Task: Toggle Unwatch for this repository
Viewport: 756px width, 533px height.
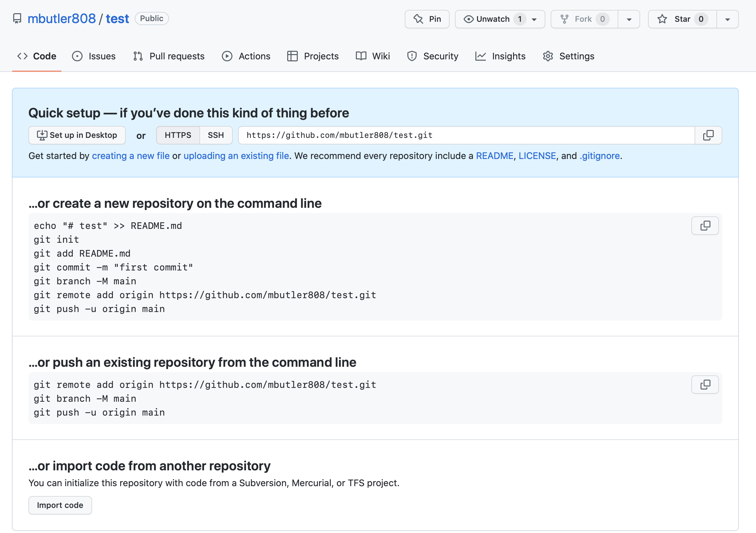Action: (x=493, y=19)
